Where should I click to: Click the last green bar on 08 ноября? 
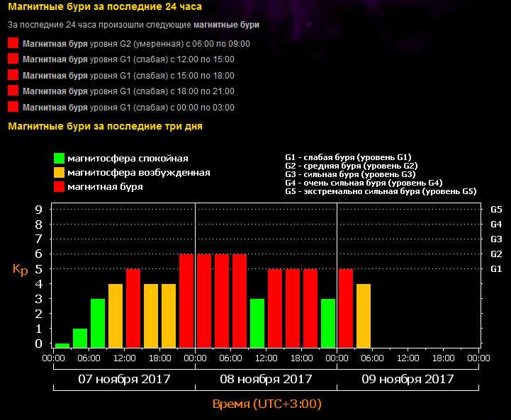(x=328, y=323)
